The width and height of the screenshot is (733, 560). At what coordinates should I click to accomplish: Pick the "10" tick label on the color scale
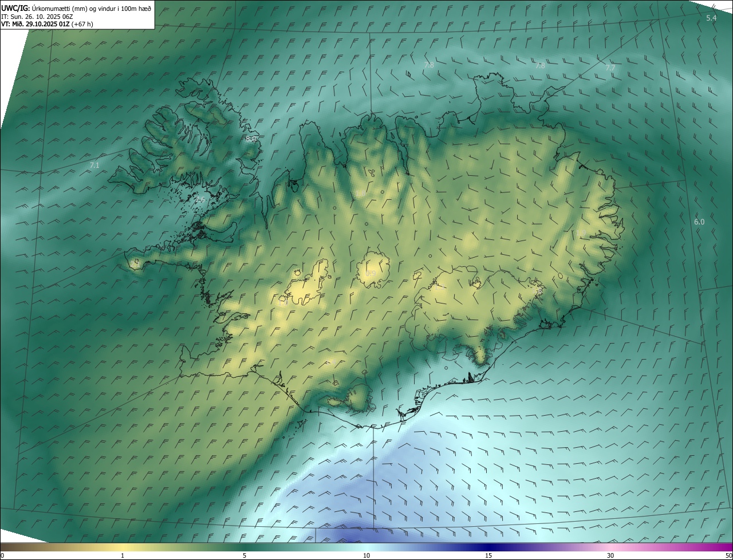pos(366,555)
